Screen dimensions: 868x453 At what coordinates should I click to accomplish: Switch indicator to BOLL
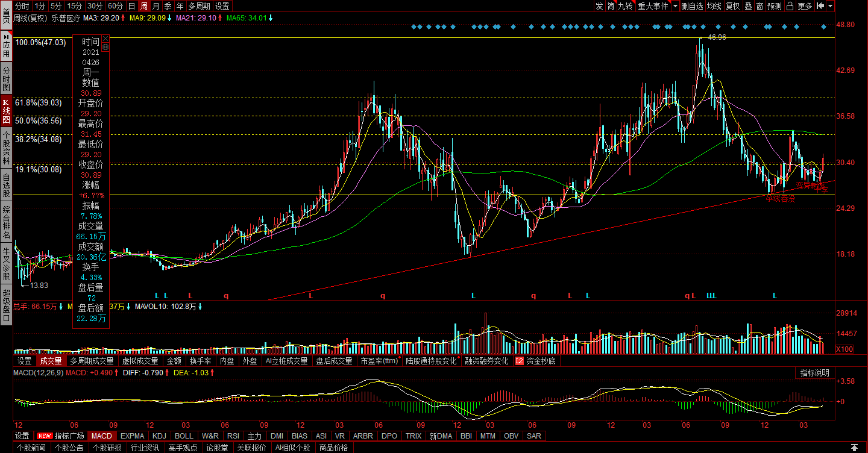[x=184, y=436]
